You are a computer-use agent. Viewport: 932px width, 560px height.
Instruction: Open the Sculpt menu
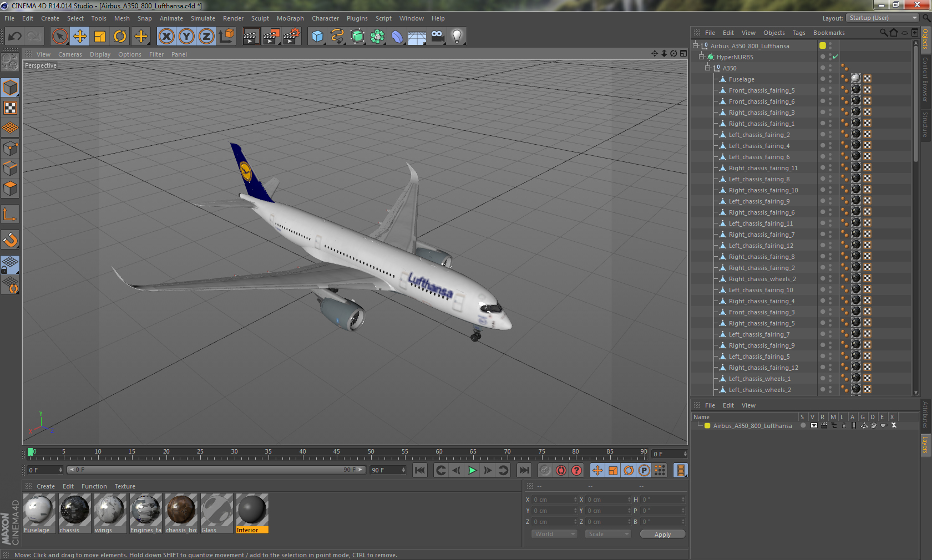[x=260, y=18]
